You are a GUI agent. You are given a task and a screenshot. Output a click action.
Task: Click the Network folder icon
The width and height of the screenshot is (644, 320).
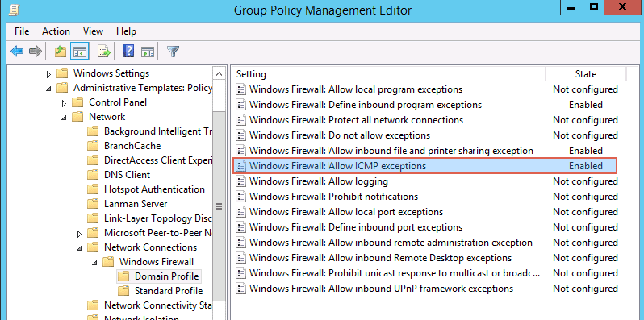coord(77,117)
